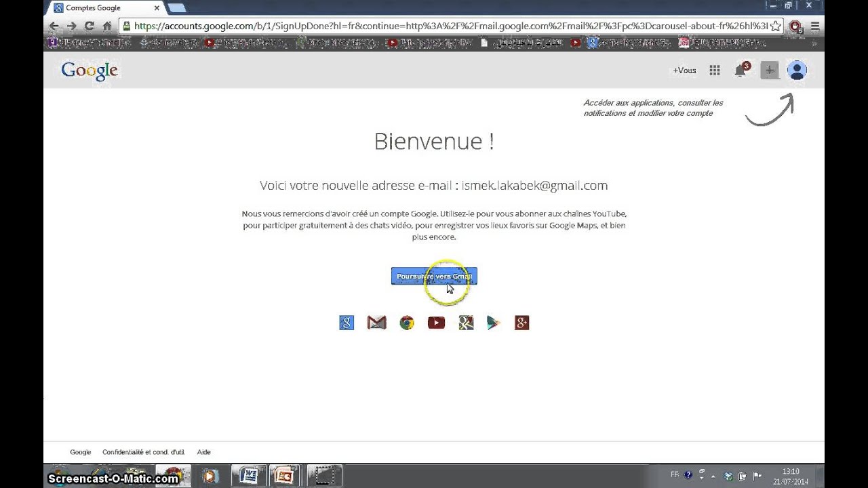The width and height of the screenshot is (868, 488).
Task: Open the Google Search product icon
Action: point(347,323)
